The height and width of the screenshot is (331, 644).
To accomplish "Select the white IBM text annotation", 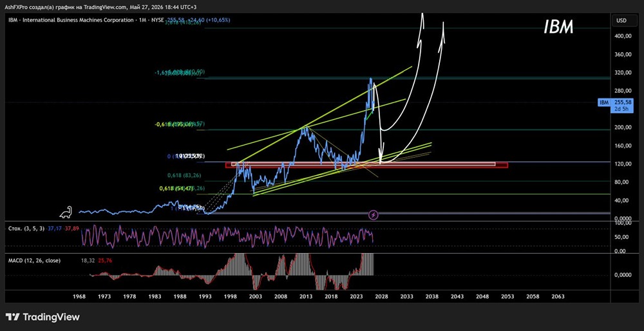I will tap(558, 28).
